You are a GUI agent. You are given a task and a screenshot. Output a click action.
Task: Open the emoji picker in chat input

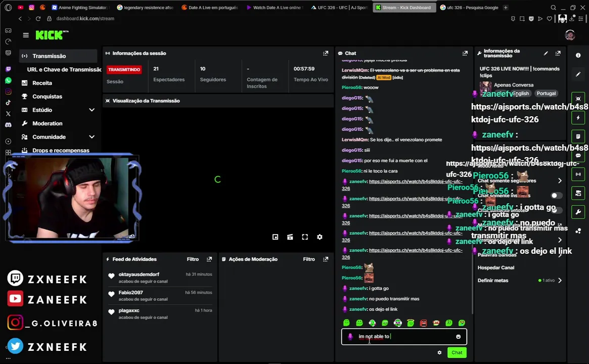[458, 337]
